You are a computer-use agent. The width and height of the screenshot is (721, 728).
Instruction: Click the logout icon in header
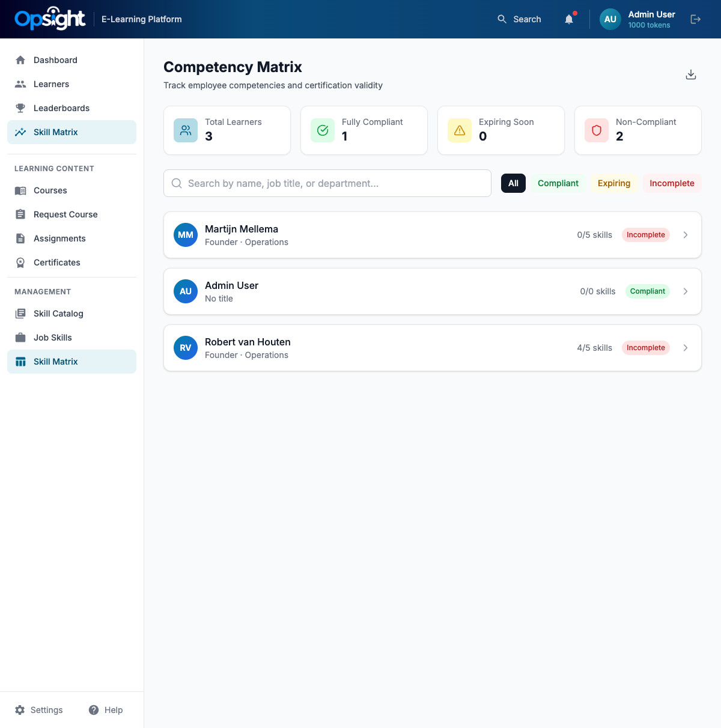(x=696, y=19)
